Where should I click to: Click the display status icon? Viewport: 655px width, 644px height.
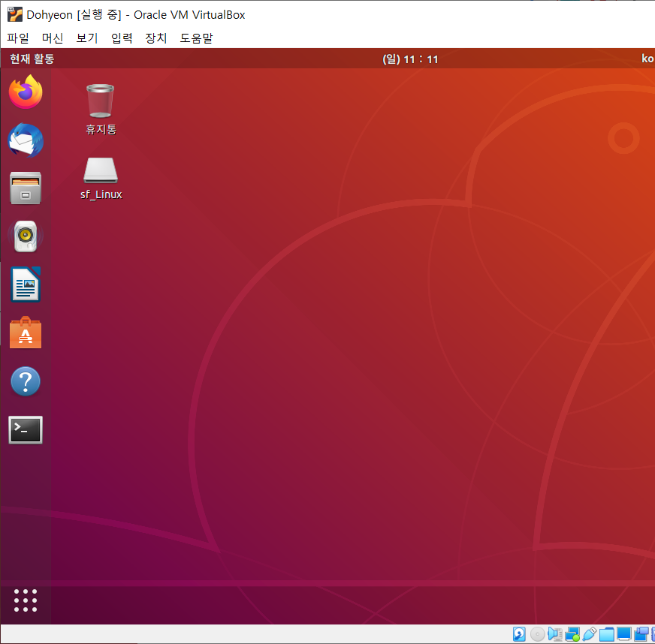pyautogui.click(x=624, y=633)
